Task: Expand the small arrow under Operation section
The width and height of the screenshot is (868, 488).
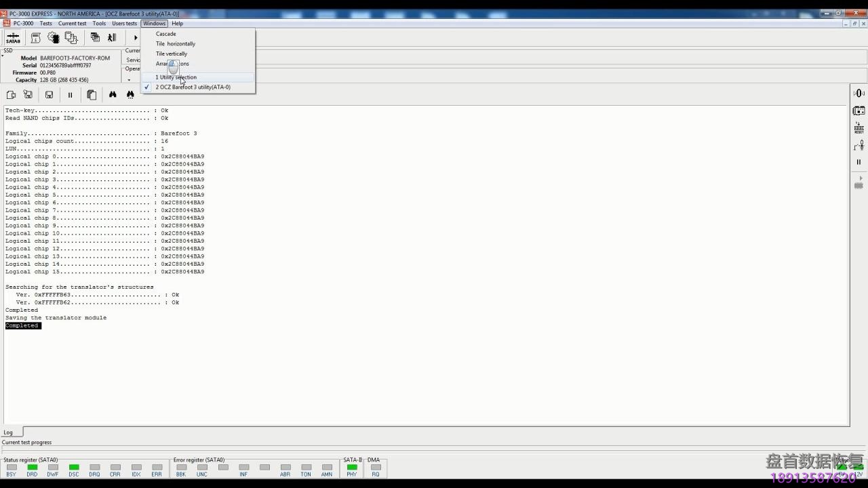Action: (129, 80)
